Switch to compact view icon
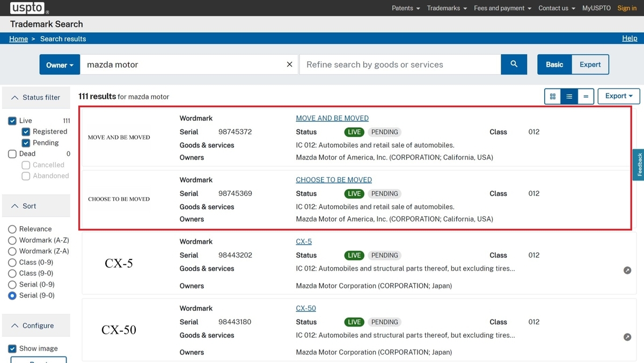Viewport: 644px width, 363px height. pyautogui.click(x=586, y=97)
